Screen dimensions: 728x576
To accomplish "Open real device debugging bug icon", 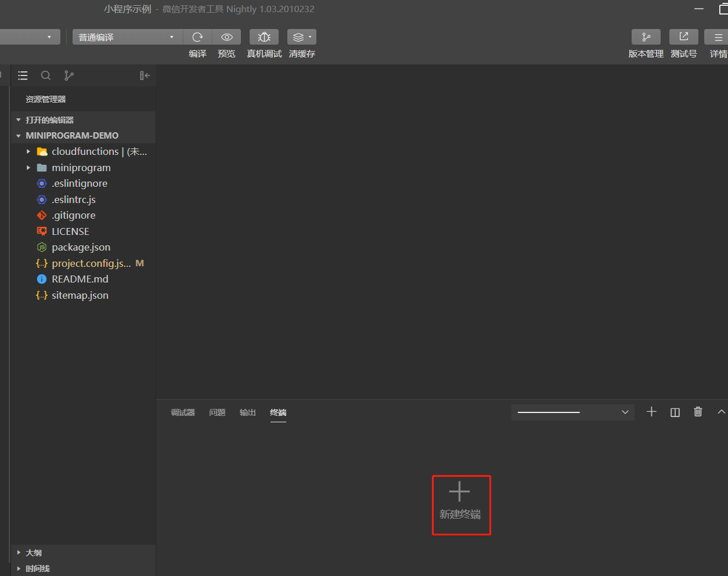I will (264, 37).
